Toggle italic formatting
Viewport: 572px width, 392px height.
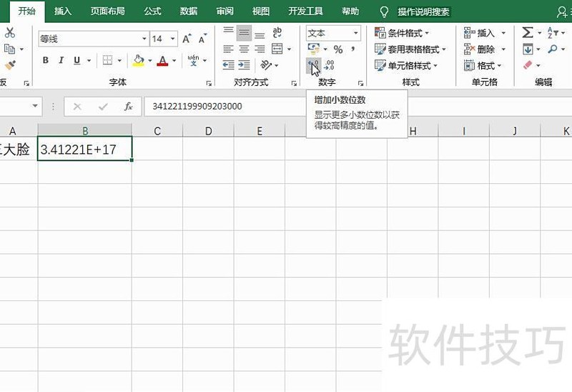[61, 61]
